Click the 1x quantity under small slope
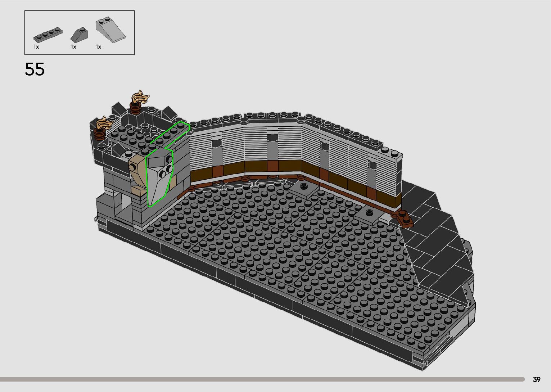The width and height of the screenshot is (551, 392). click(73, 47)
